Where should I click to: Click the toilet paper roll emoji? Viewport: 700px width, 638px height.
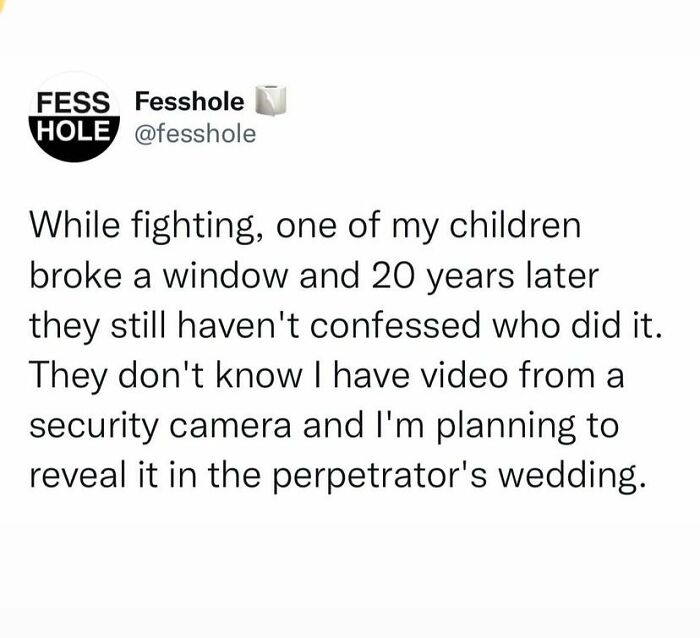272,101
